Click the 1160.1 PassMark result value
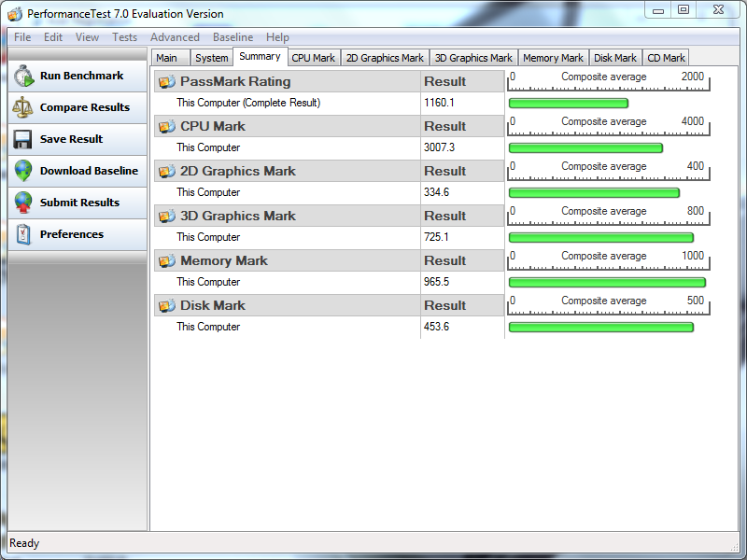 click(439, 103)
